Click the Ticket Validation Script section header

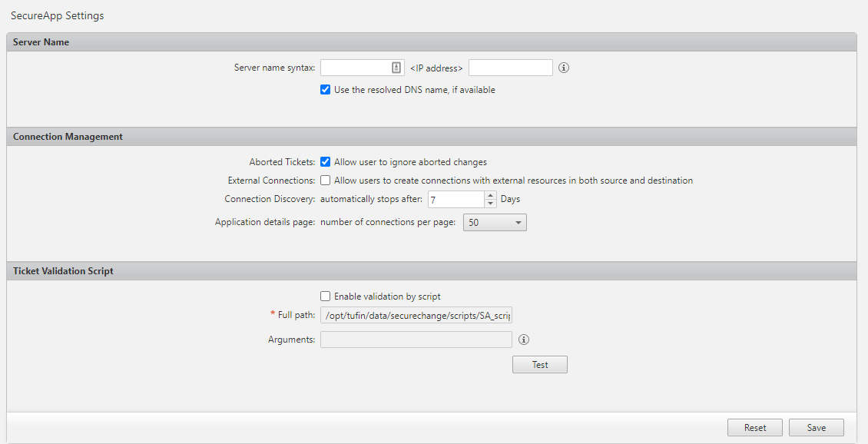click(x=63, y=271)
